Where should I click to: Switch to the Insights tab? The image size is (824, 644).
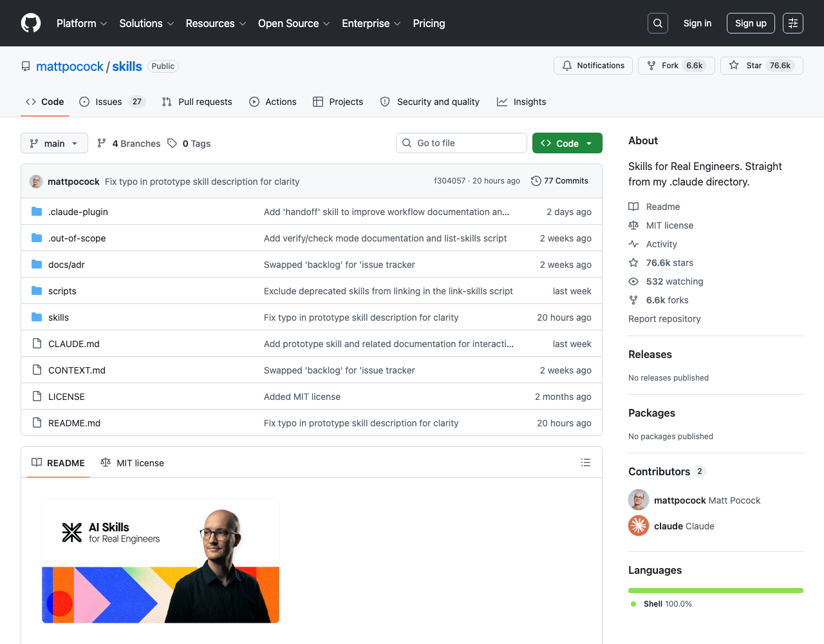[521, 102]
